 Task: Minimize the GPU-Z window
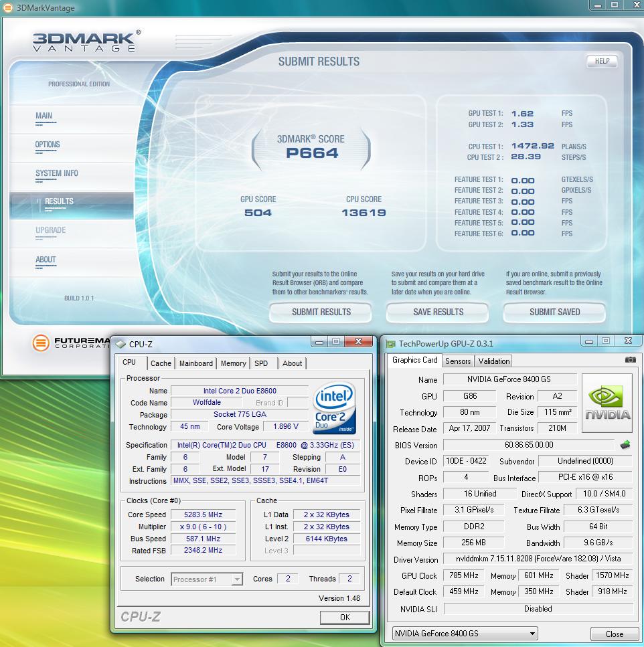point(588,341)
